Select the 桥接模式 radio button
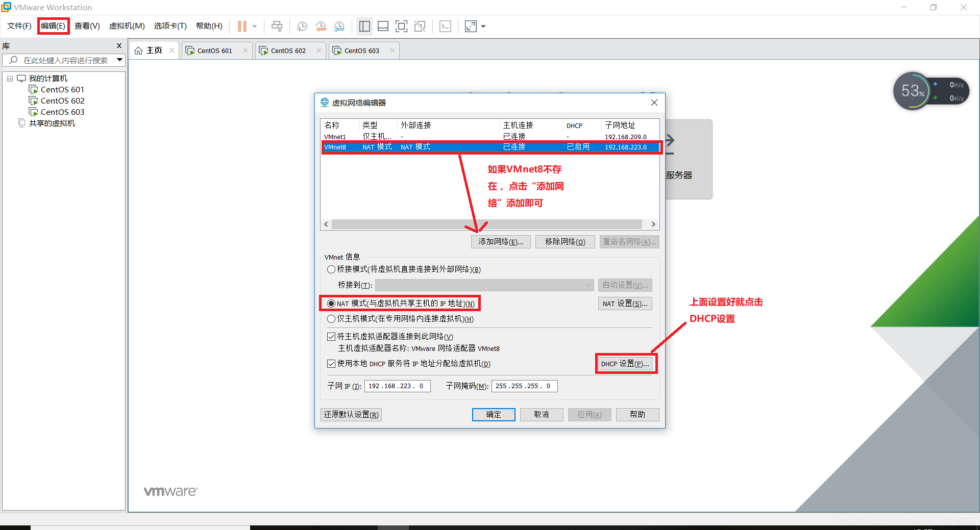Image resolution: width=980 pixels, height=530 pixels. point(331,269)
